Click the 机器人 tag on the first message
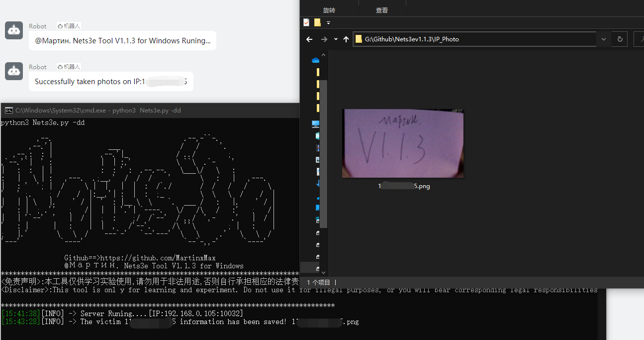This screenshot has height=340, width=644. pyautogui.click(x=69, y=26)
